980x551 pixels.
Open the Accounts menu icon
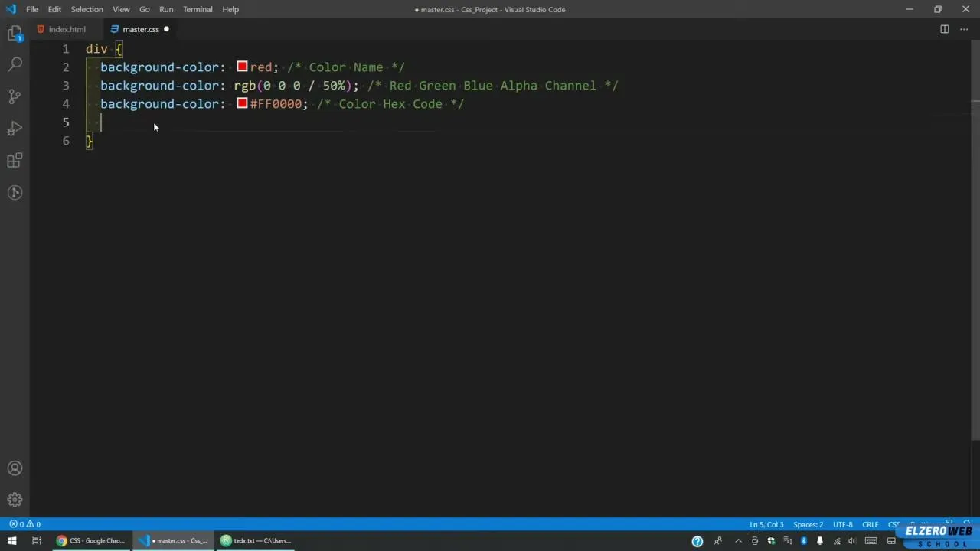[15, 468]
